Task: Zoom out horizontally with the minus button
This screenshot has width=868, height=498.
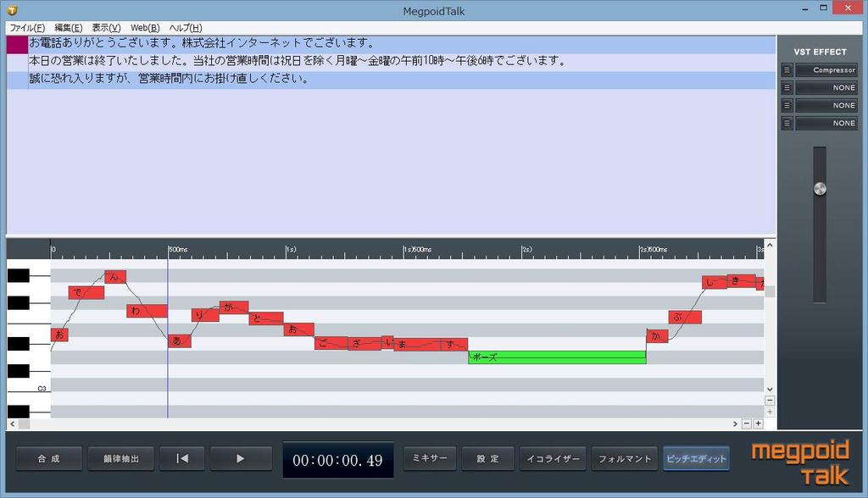Action: (x=746, y=423)
